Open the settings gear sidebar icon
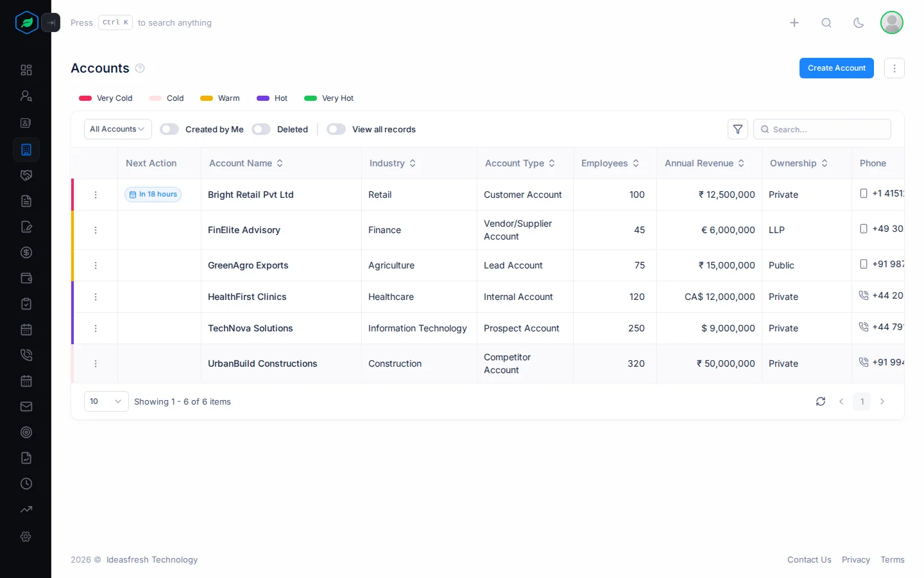The width and height of the screenshot is (924, 578). click(26, 536)
